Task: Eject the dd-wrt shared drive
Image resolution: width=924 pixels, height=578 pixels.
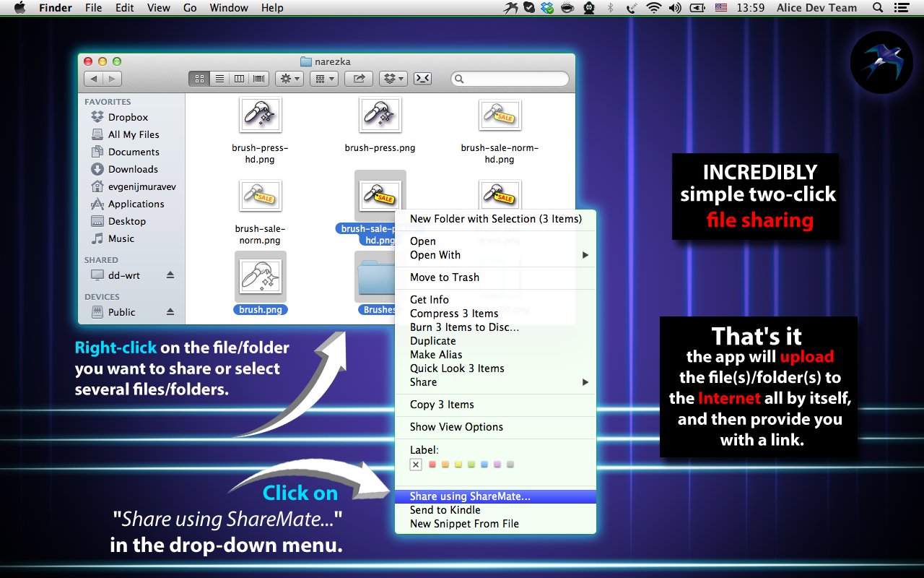Action: coord(170,275)
